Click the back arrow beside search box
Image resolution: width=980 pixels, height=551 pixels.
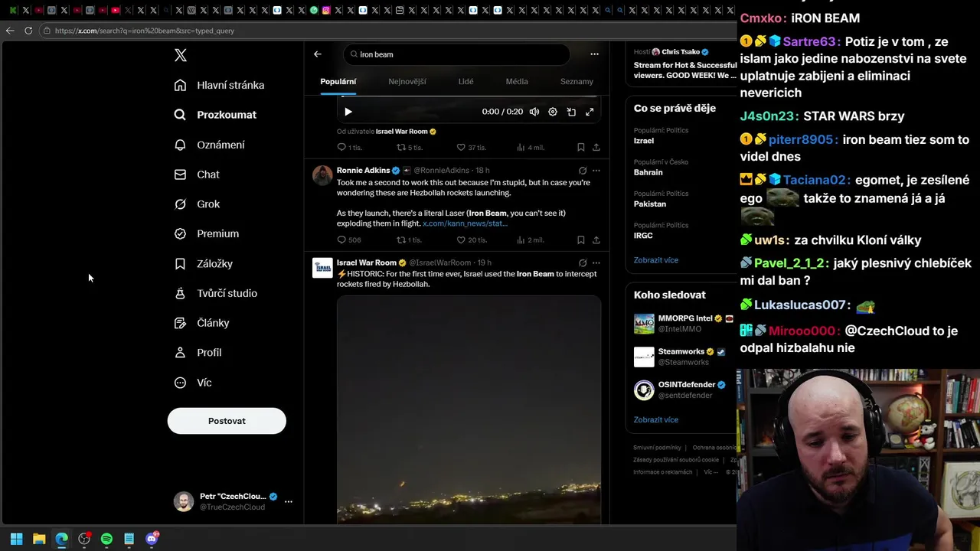pyautogui.click(x=318, y=54)
